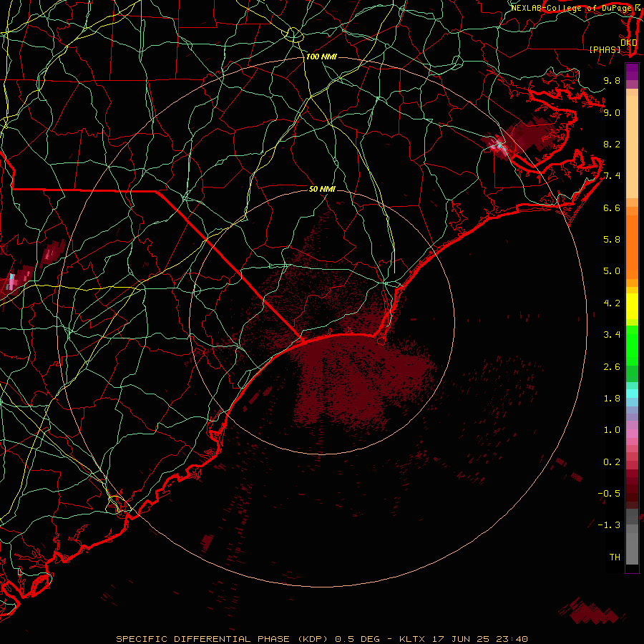The width and height of the screenshot is (644, 644).
Task: Click the 5.0 value on the color scale
Action: pos(612,271)
